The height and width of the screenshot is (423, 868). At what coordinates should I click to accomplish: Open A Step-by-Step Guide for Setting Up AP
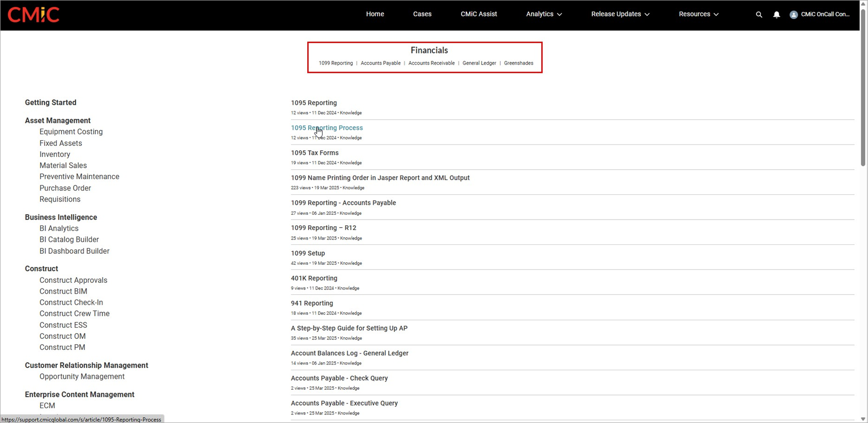[x=349, y=328]
